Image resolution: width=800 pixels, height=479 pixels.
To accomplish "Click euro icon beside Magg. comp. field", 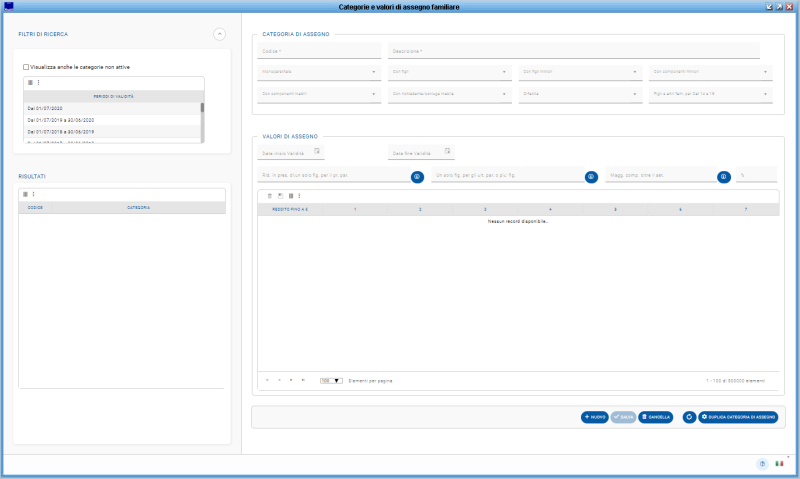I will [723, 176].
